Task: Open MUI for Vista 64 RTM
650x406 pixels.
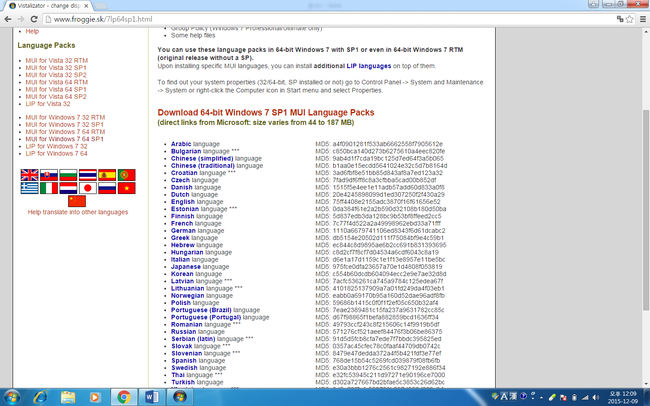Action: (x=57, y=82)
